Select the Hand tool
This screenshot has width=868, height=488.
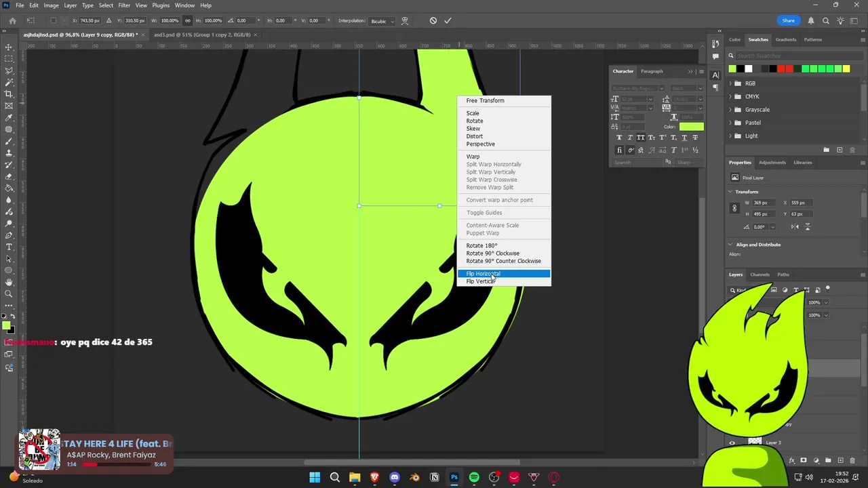[9, 282]
